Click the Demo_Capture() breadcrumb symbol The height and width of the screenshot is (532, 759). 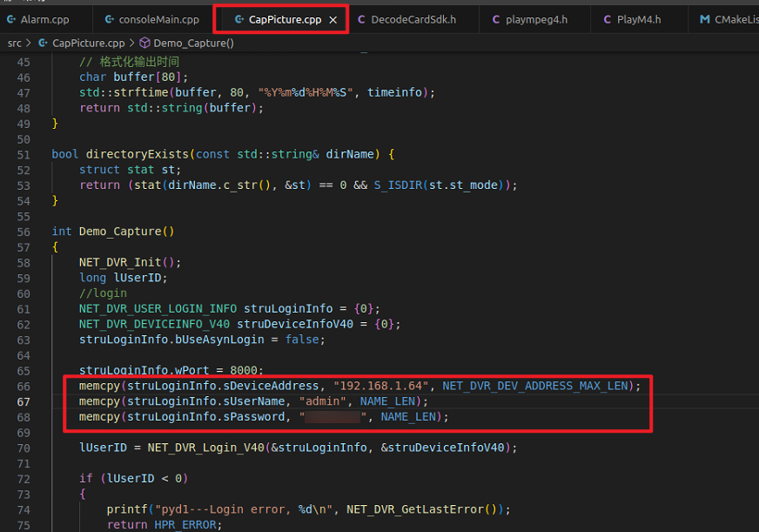pyautogui.click(x=193, y=43)
